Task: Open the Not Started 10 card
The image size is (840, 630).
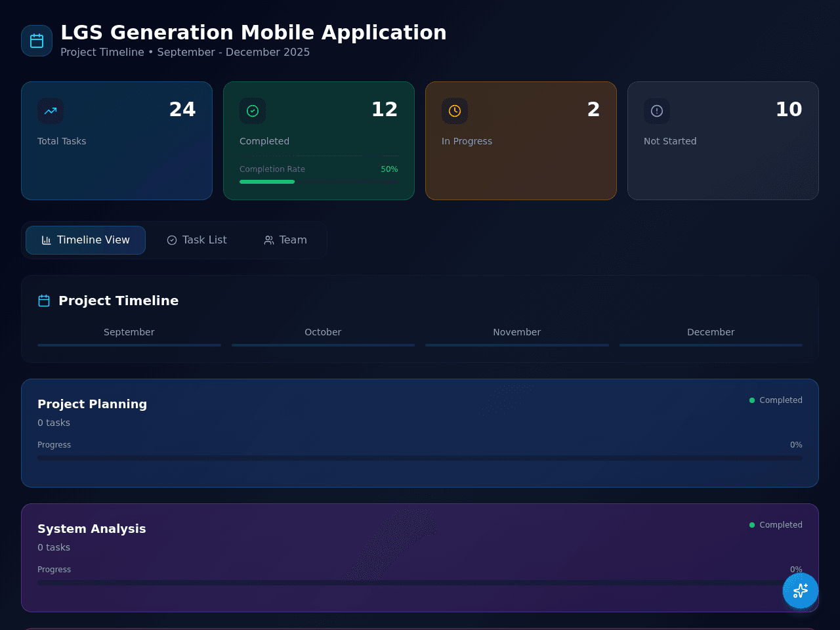Action: tap(723, 140)
